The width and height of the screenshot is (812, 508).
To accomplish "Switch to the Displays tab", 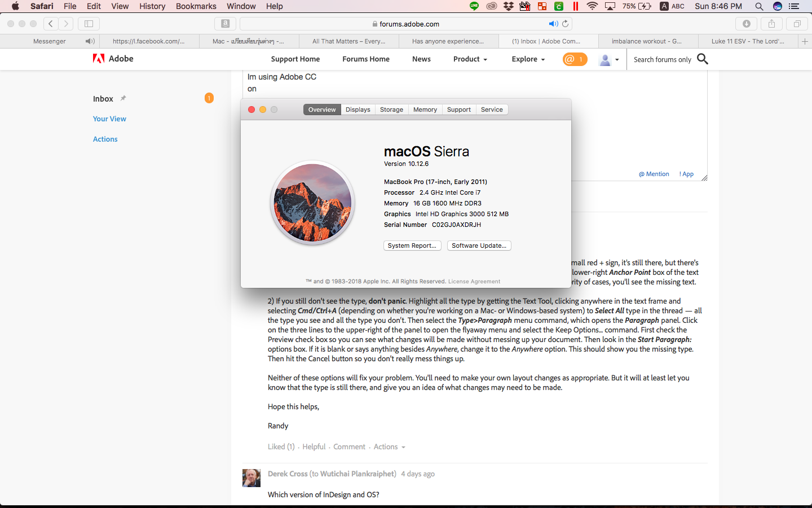I will pos(358,110).
